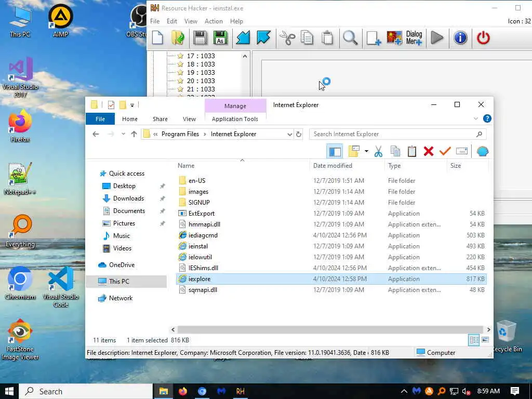532x399 pixels.
Task: Click the Copy icon in Resource Hacker toolbar
Action: pyautogui.click(x=307, y=37)
